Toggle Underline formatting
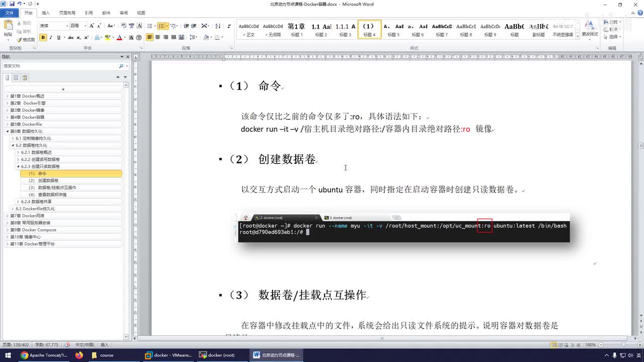This screenshot has width=644, height=362. pos(58,38)
